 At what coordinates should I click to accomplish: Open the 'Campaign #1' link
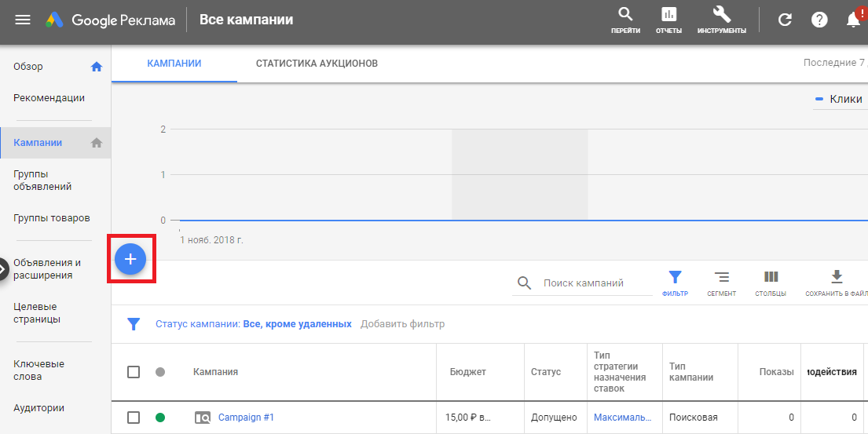pyautogui.click(x=246, y=418)
